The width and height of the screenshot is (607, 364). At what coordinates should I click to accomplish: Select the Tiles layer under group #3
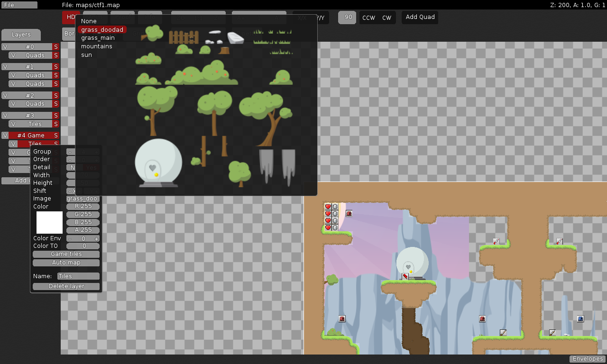[35, 124]
